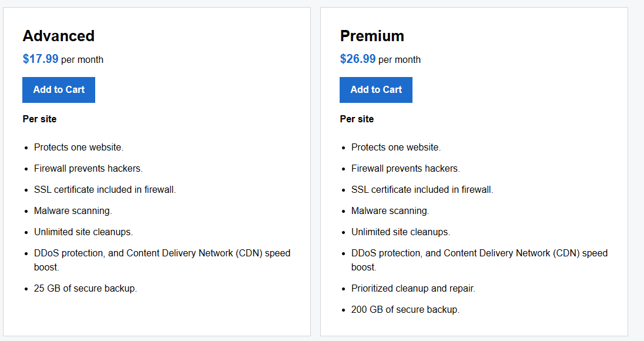Select Firewall prevents hackers in Advanced list
Screen dimensions: 644x341
click(88, 168)
